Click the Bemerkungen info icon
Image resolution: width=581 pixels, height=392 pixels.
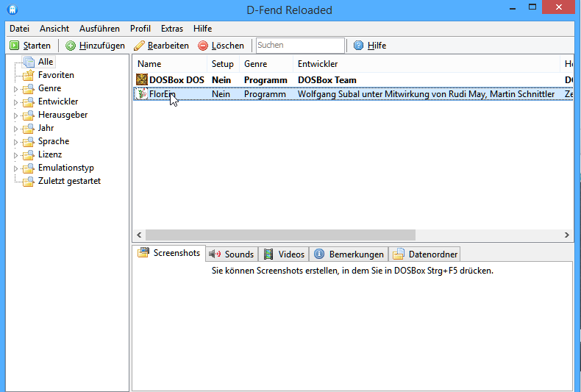point(319,254)
